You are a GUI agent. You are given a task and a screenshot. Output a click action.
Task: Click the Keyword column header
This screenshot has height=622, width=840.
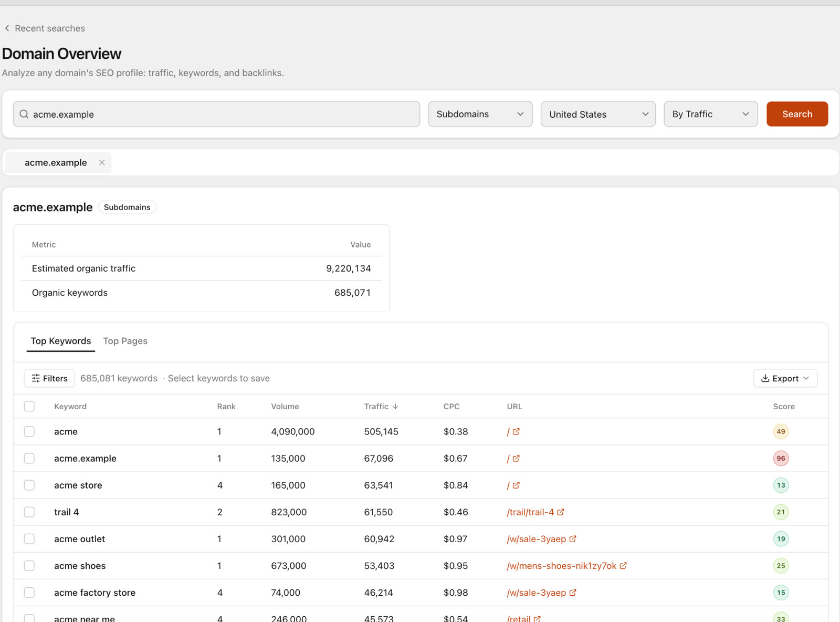pyautogui.click(x=70, y=407)
